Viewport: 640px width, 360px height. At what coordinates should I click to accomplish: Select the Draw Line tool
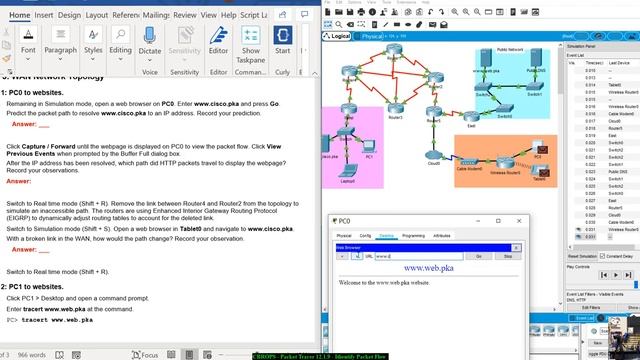click(x=385, y=25)
